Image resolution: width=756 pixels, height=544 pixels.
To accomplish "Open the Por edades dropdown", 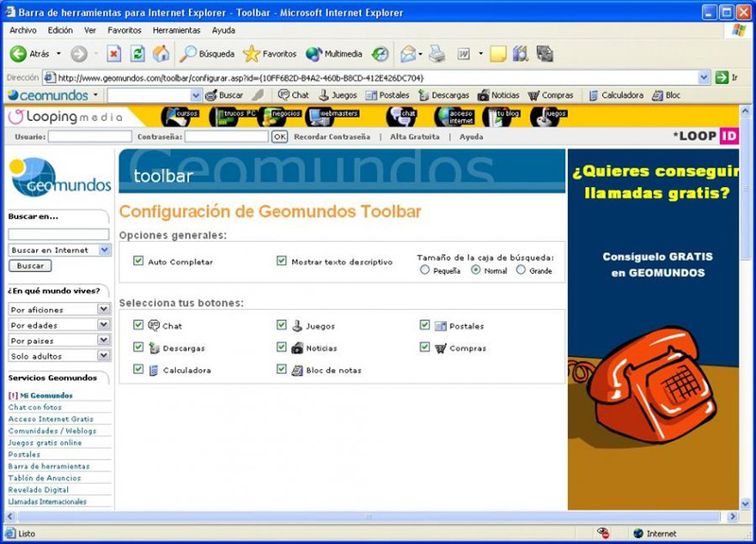I will click(x=104, y=325).
